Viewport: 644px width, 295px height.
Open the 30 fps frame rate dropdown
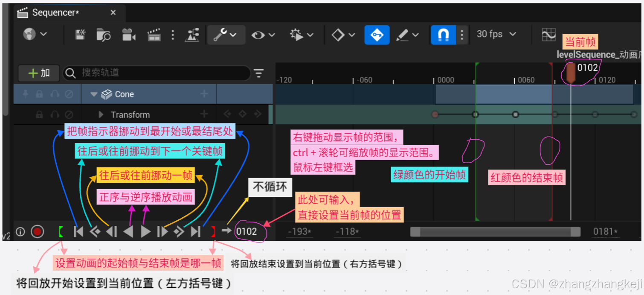(x=496, y=34)
